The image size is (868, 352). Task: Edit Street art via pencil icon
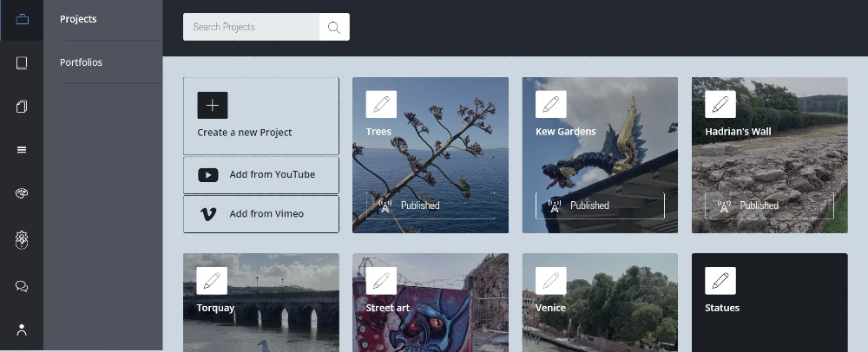(x=381, y=281)
